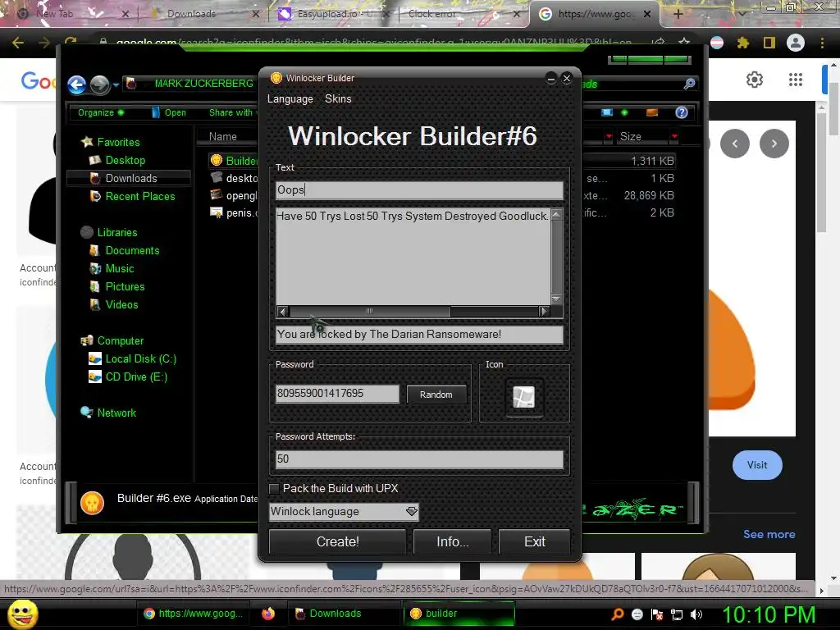Click the Info... button
The height and width of the screenshot is (630, 840).
(x=453, y=541)
